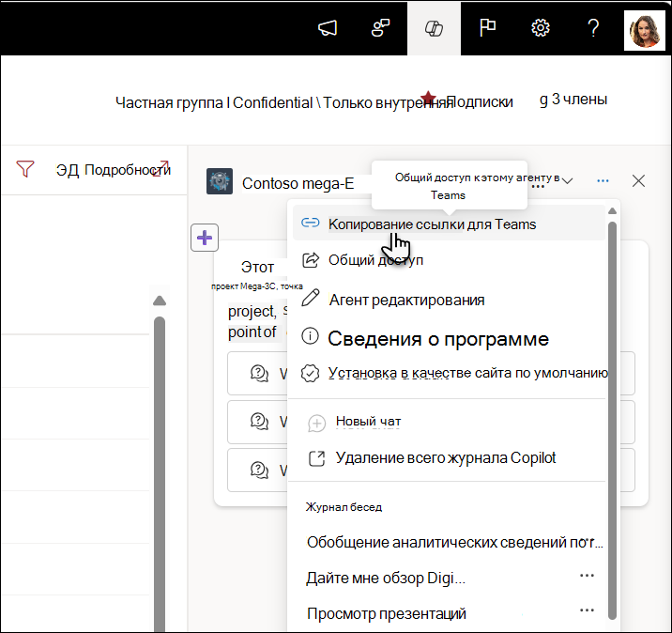Click the Contoso mega-E agent avatar
672x633 pixels.
pyautogui.click(x=220, y=181)
